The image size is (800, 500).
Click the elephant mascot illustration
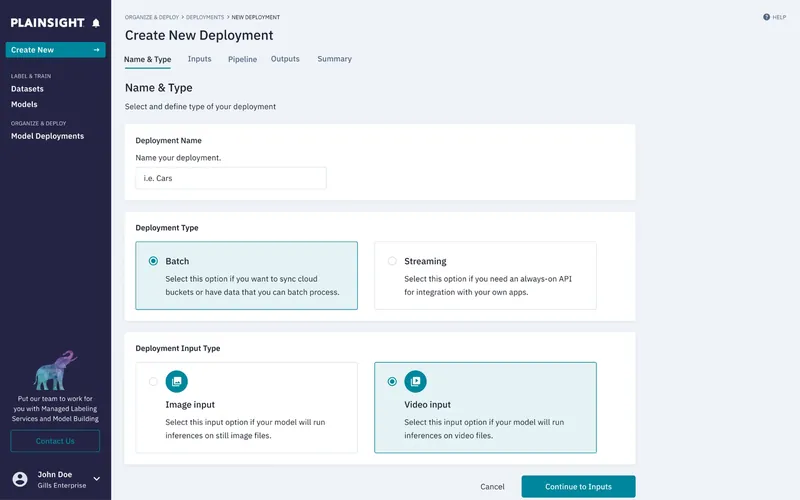click(55, 370)
